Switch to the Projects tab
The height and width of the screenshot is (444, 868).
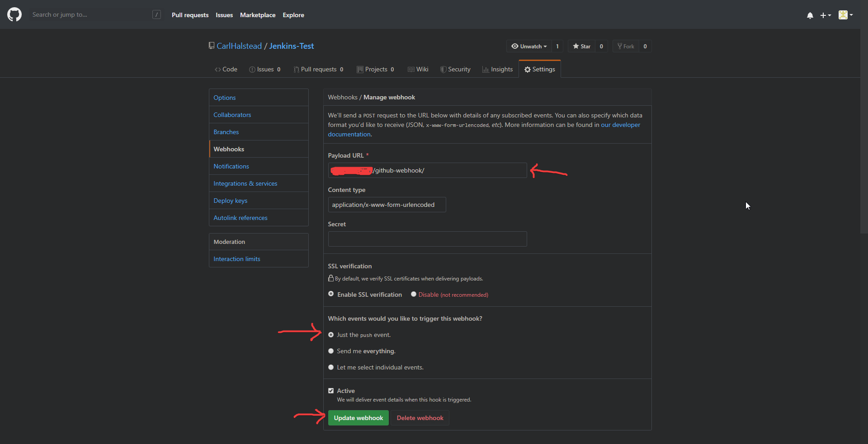coord(375,69)
